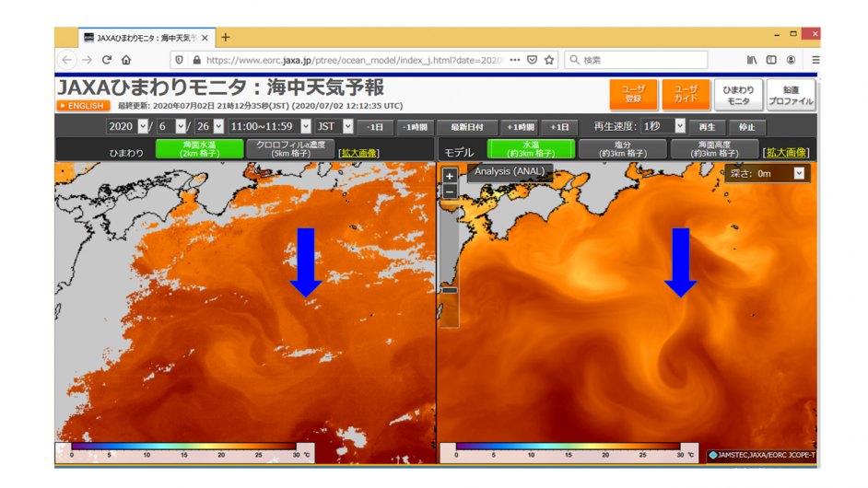Open the month 6 dropdown

tap(170, 126)
